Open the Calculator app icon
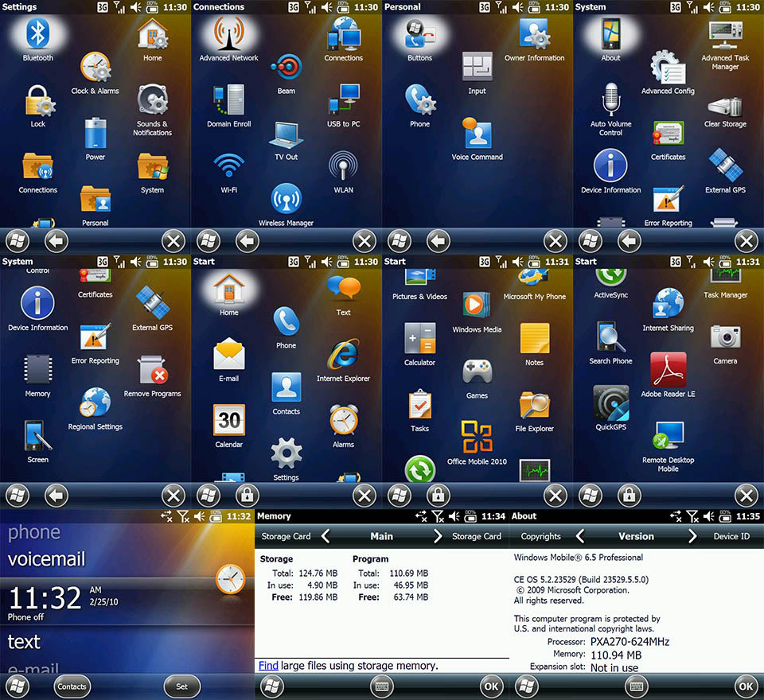Image resolution: width=764 pixels, height=700 pixels. coord(420,337)
